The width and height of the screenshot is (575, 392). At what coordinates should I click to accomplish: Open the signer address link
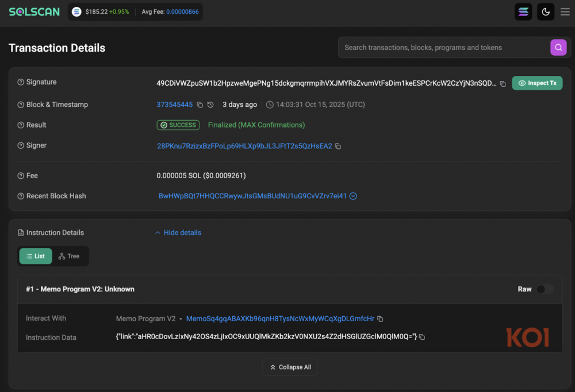[x=244, y=146]
